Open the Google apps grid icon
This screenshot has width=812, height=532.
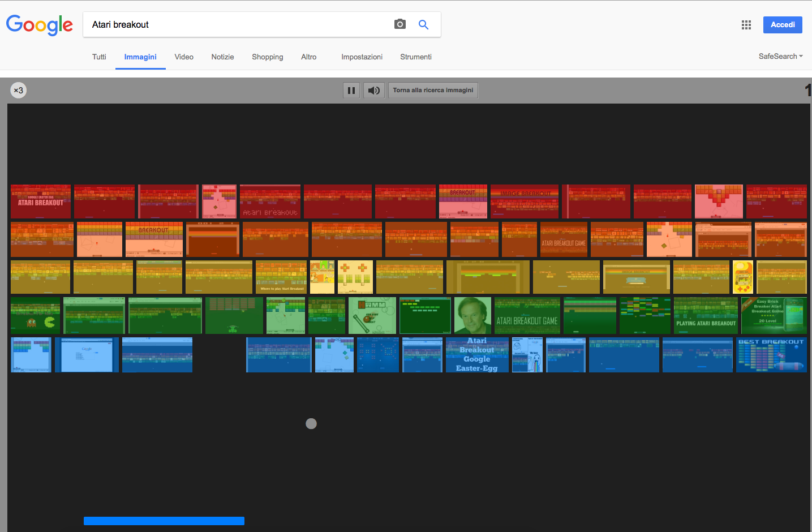click(x=746, y=25)
